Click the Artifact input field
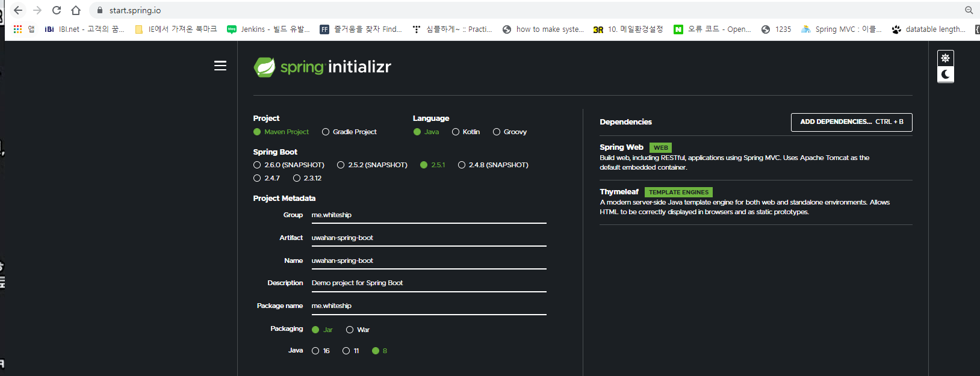 point(429,238)
